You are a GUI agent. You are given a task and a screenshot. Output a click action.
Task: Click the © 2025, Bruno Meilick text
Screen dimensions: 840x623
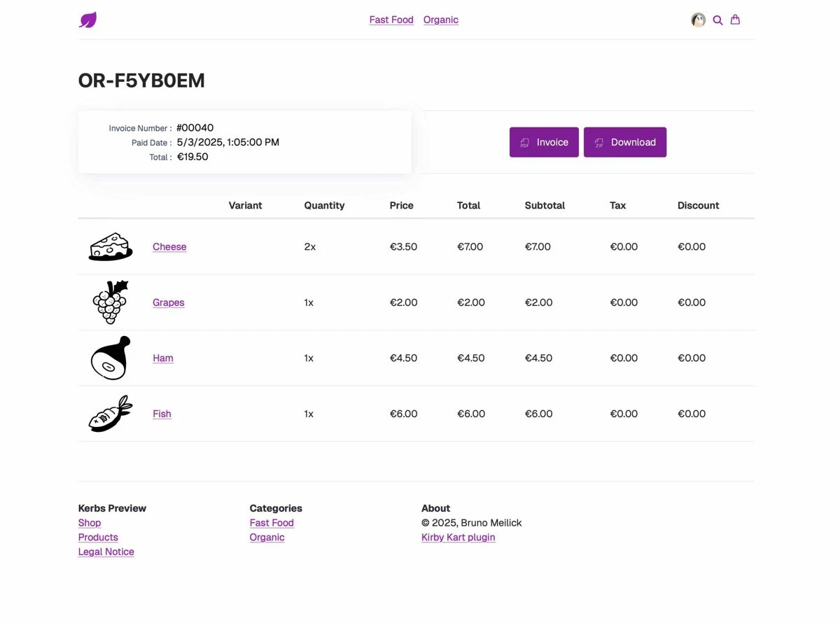coord(472,523)
